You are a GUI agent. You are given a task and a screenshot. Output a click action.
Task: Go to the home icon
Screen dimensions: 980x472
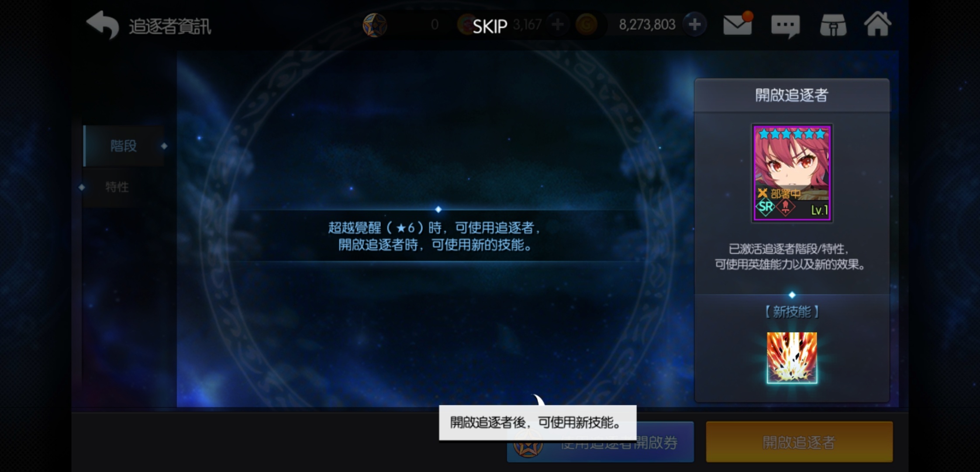coord(878,24)
